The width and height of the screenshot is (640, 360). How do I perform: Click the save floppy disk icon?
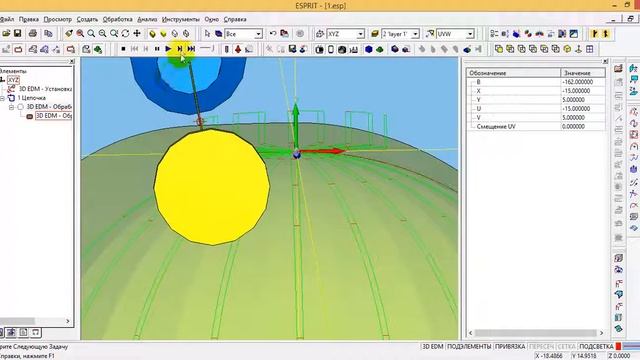tap(18, 33)
